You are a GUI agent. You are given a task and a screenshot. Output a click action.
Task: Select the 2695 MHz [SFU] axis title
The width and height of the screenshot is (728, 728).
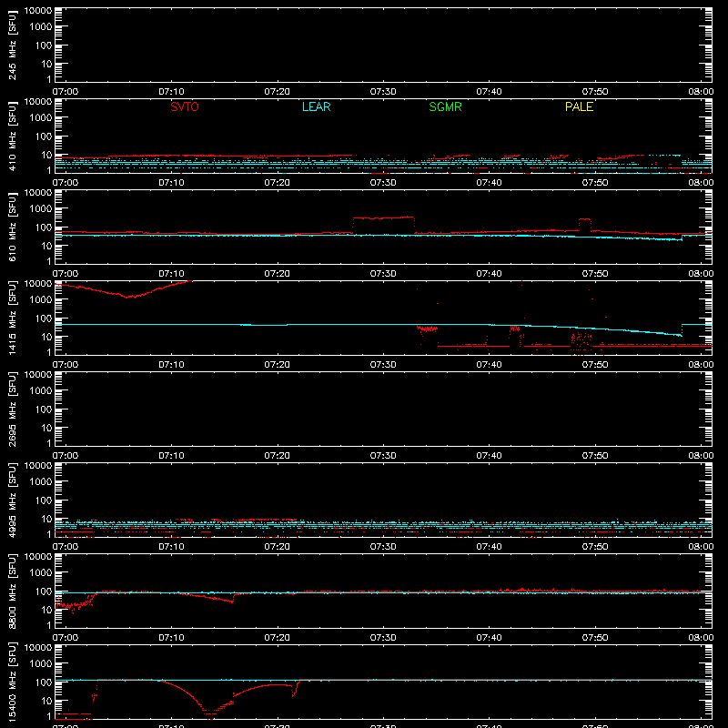13,409
